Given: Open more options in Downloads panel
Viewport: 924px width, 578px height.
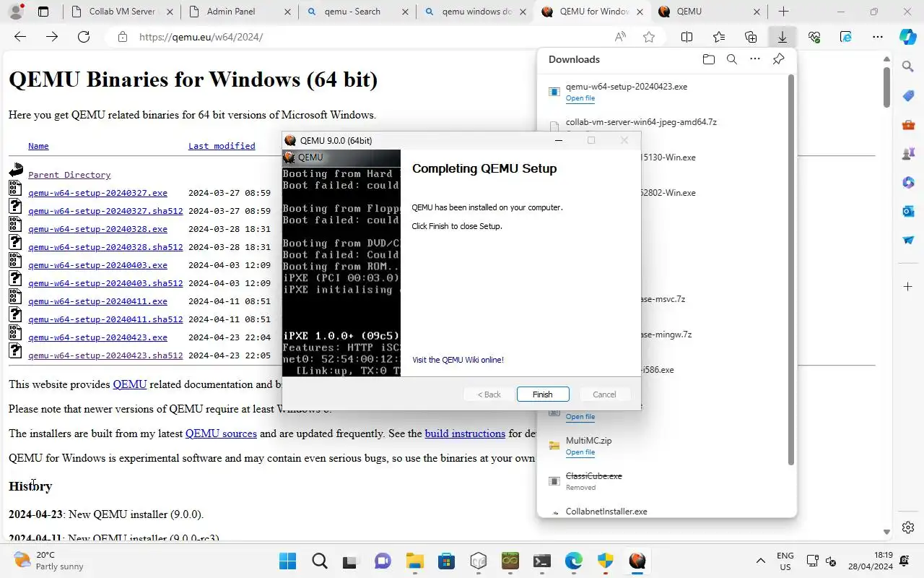Looking at the screenshot, I should [755, 59].
